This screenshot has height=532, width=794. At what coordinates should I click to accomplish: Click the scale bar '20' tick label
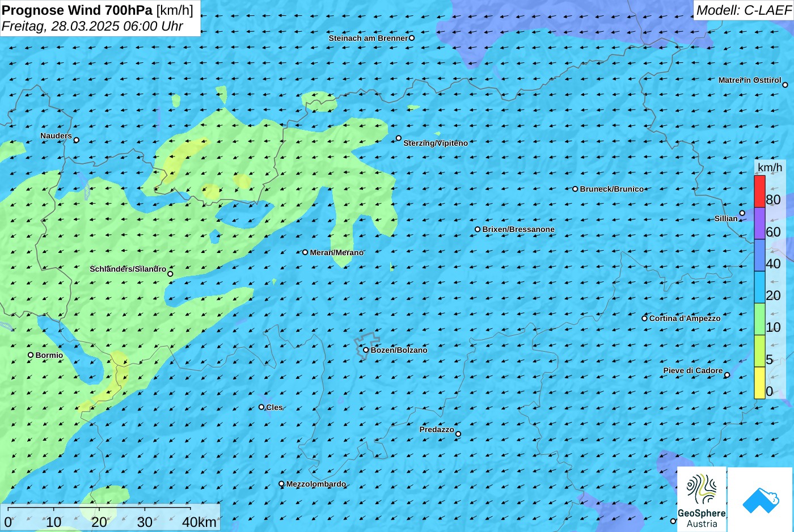[x=99, y=522]
